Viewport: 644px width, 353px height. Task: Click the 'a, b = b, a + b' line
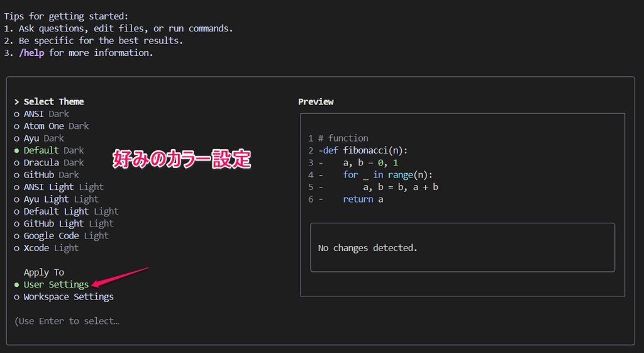401,188
